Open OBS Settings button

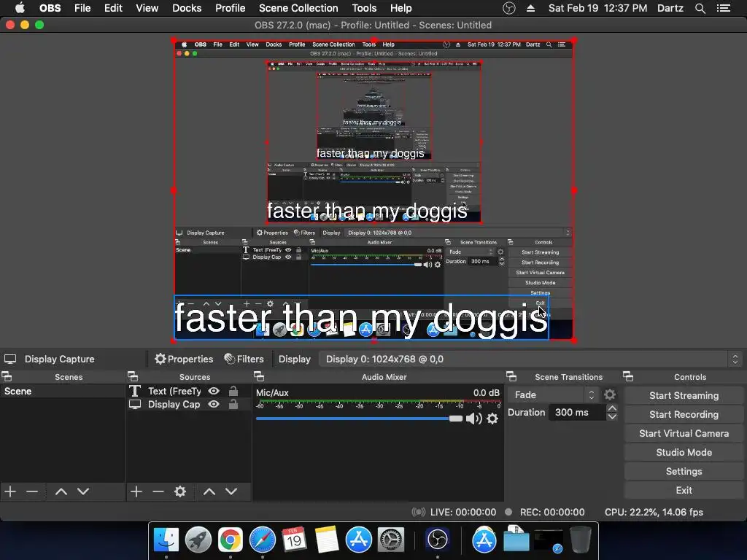pos(684,472)
